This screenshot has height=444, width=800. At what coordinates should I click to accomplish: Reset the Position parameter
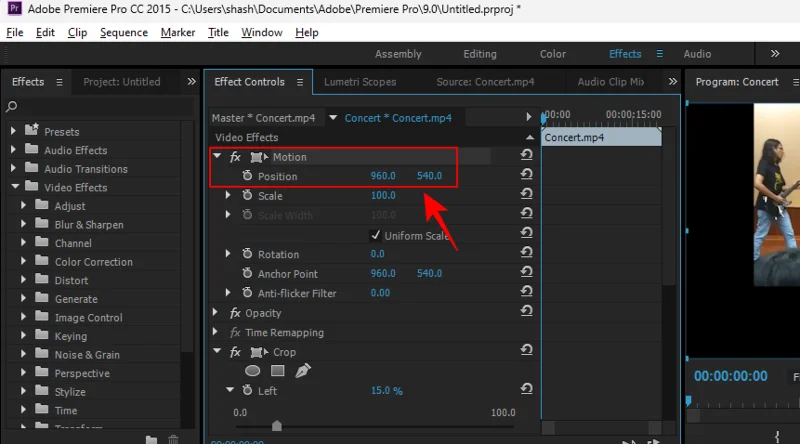pos(526,175)
